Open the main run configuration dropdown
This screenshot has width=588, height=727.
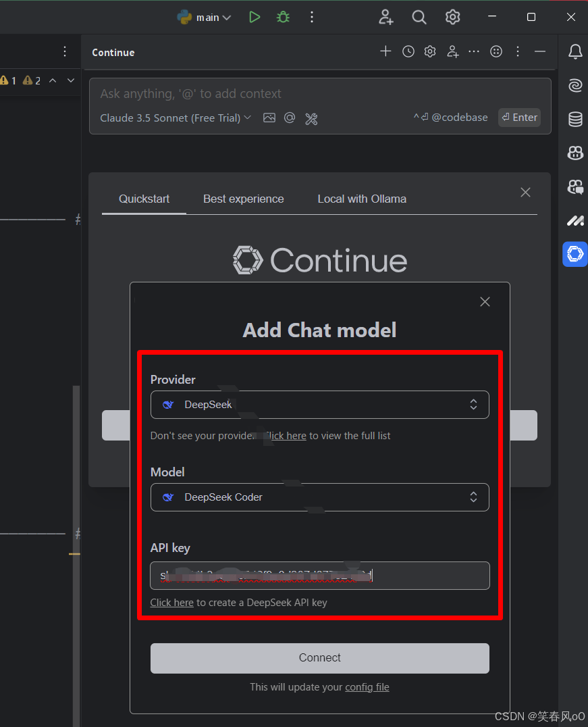[204, 18]
